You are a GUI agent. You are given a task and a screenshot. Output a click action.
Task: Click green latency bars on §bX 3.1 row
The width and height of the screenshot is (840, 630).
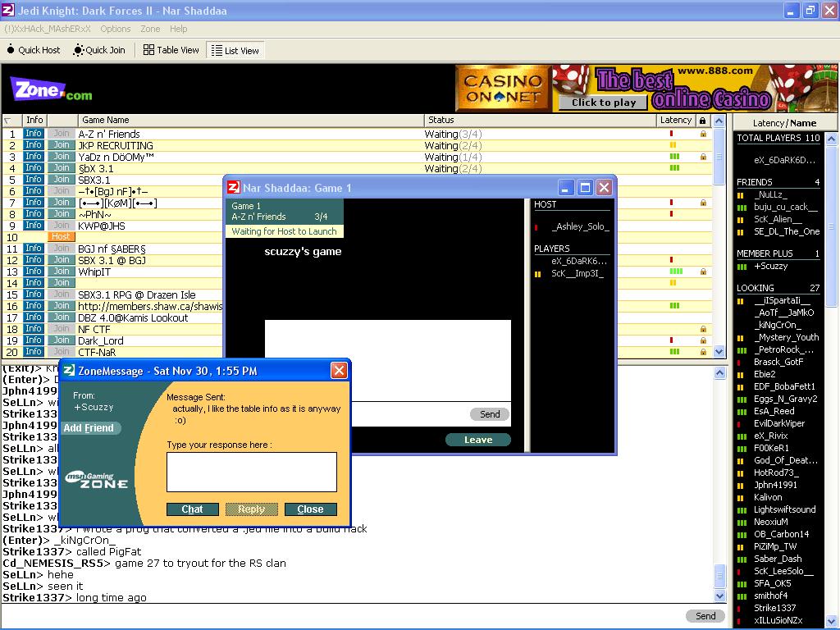[x=674, y=168]
